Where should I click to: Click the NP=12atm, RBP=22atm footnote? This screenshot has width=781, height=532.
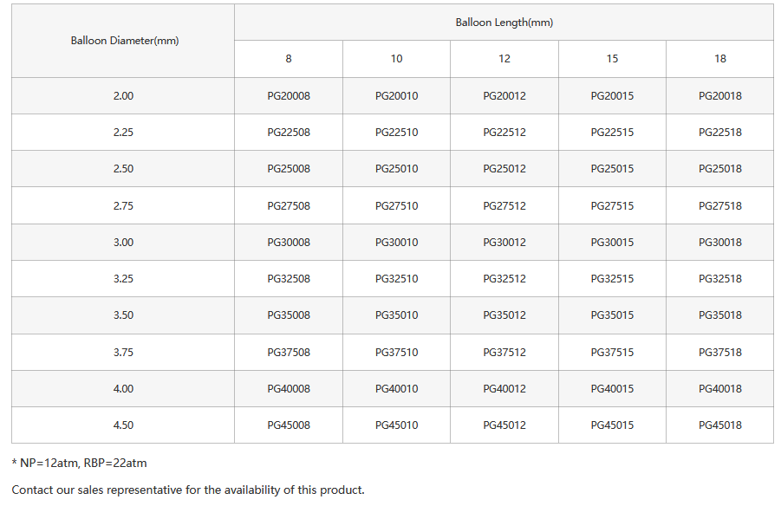(79, 464)
